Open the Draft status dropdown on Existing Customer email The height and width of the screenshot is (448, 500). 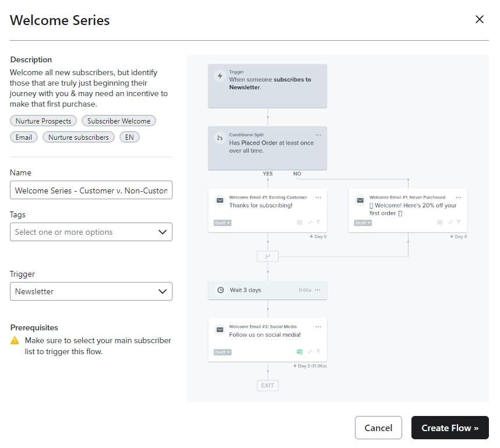coord(223,223)
